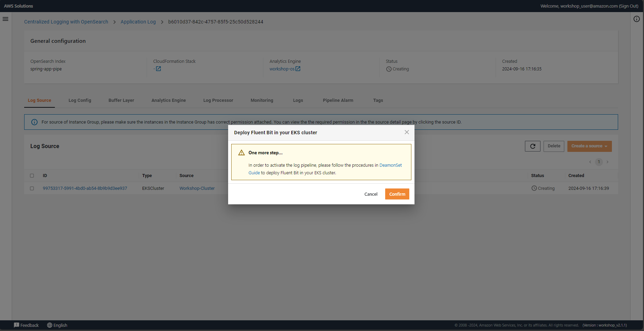
Task: Click the warning triangle icon in dialog
Action: coord(242,153)
